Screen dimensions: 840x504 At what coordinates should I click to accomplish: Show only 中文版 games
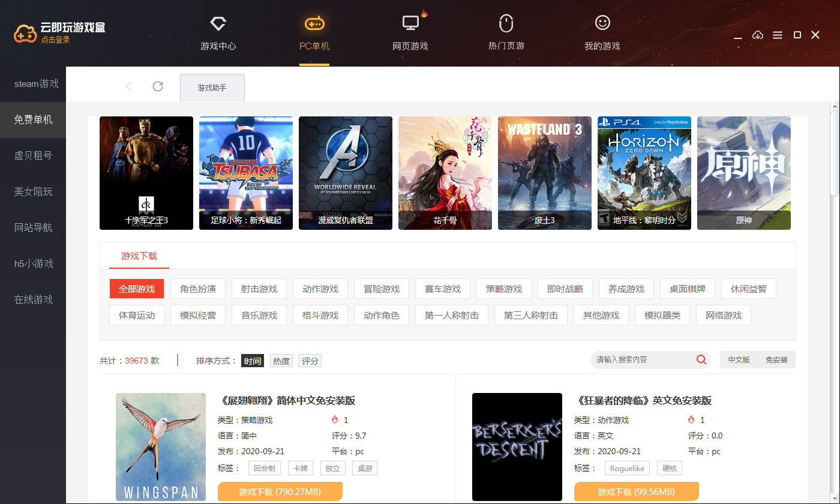coord(739,360)
